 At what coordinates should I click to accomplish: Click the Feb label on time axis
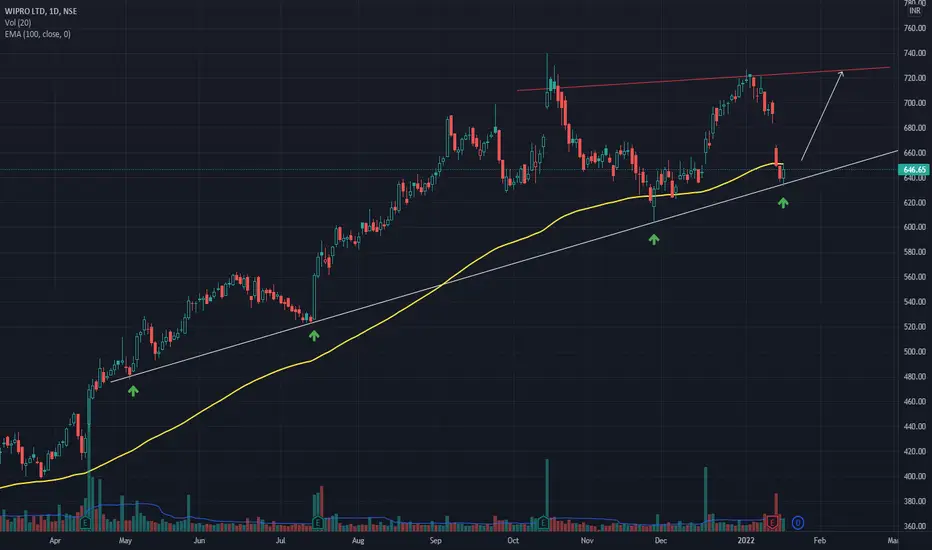(x=820, y=540)
